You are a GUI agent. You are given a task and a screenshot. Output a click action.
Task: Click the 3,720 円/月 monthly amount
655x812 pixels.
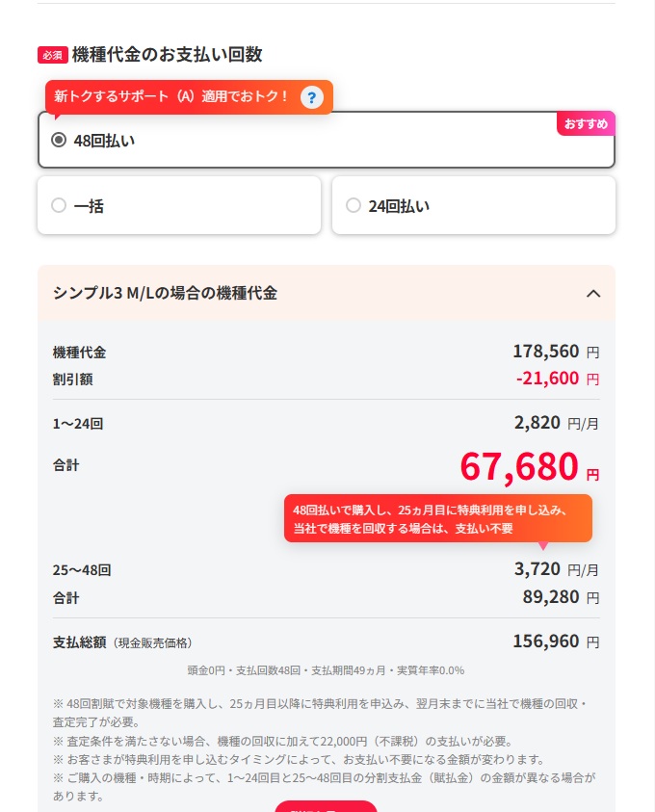coord(556,569)
